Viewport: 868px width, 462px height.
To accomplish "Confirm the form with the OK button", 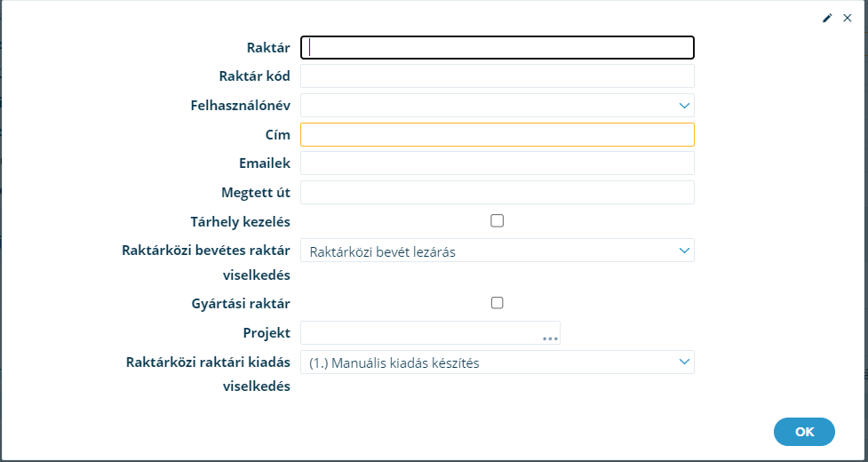I will [x=804, y=432].
